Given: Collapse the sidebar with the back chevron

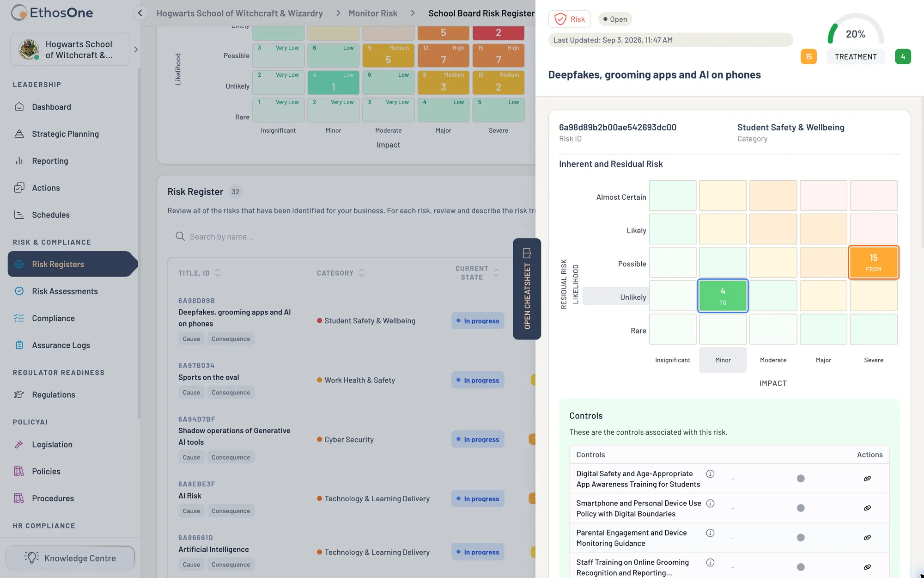Looking at the screenshot, I should [x=140, y=13].
